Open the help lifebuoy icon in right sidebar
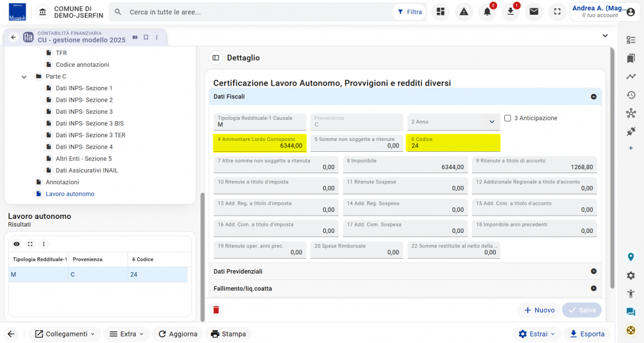Screen dimensions: 644x343 tap(631, 330)
